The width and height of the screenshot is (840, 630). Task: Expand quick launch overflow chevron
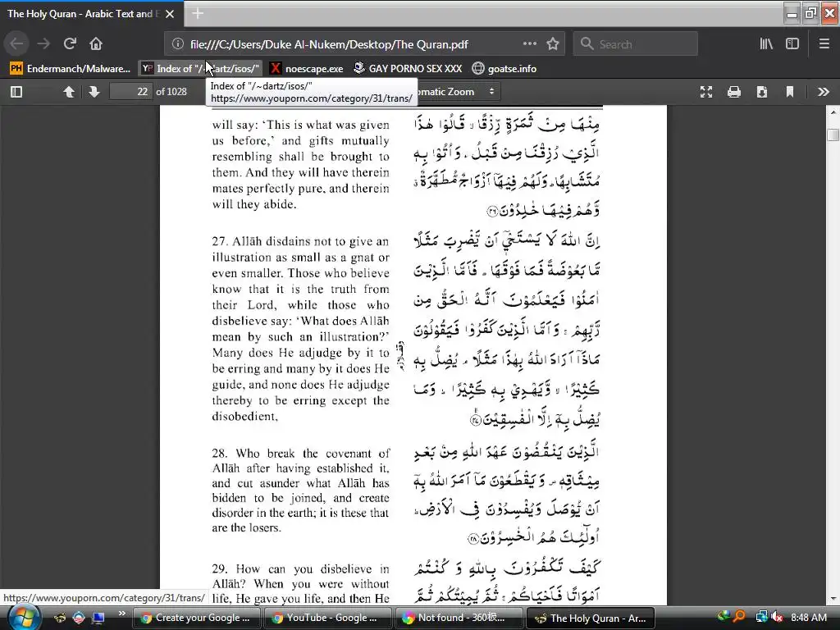[x=122, y=613]
